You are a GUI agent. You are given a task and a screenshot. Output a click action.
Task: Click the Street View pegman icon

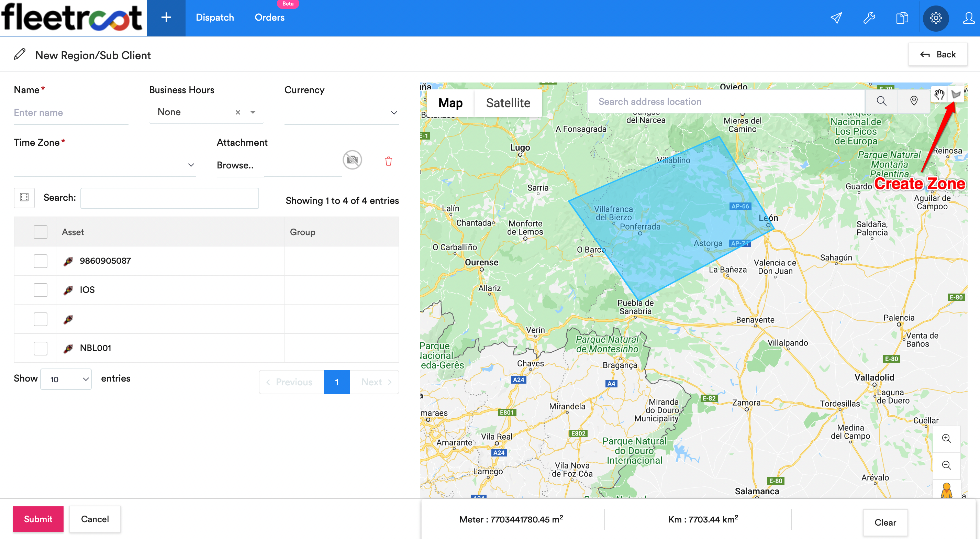click(946, 490)
